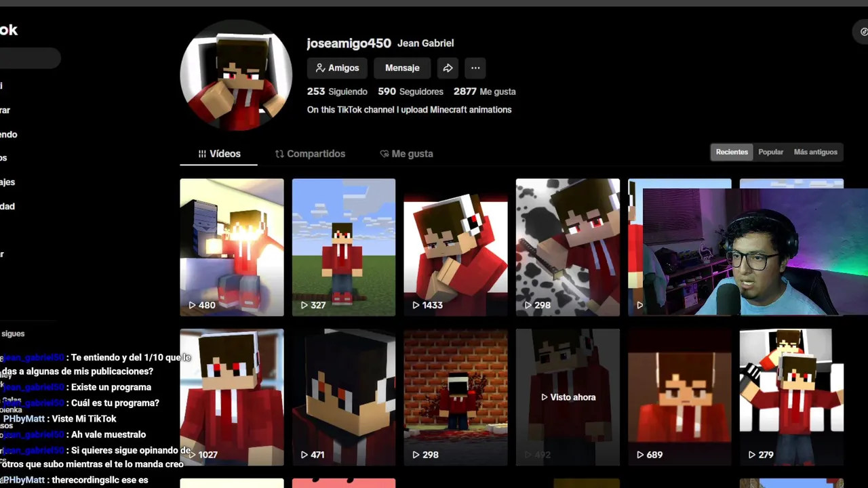The height and width of the screenshot is (488, 868).
Task: Open the video with 480 views
Action: 232,247
